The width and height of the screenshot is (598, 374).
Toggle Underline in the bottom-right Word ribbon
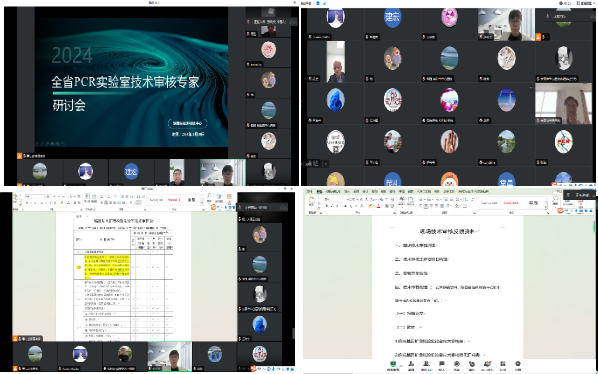tap(338, 206)
